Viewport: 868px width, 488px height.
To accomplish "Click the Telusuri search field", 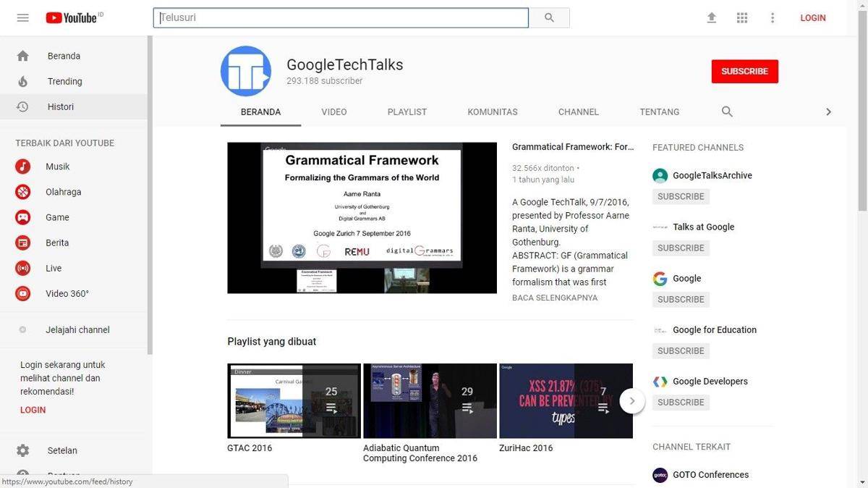I will click(341, 17).
